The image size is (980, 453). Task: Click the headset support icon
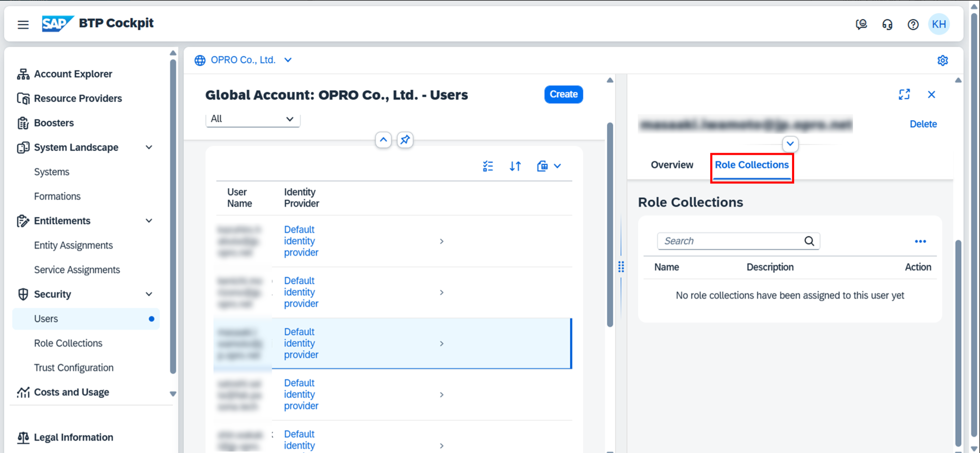coord(887,25)
